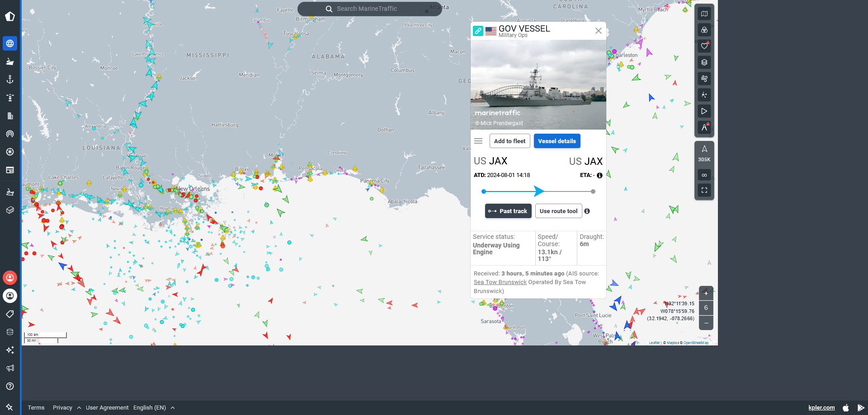
Task: Click the ETA info icon
Action: [599, 175]
